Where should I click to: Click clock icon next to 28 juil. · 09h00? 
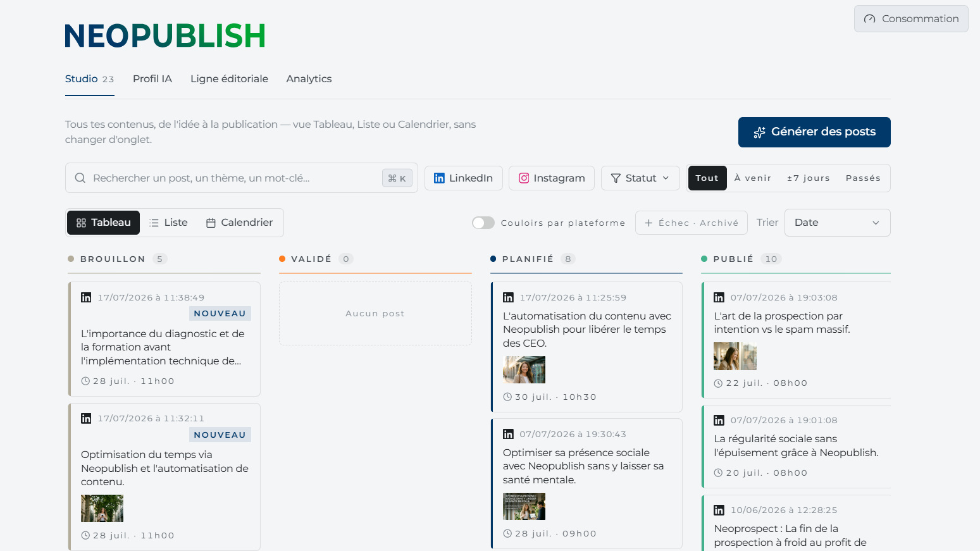(x=507, y=533)
